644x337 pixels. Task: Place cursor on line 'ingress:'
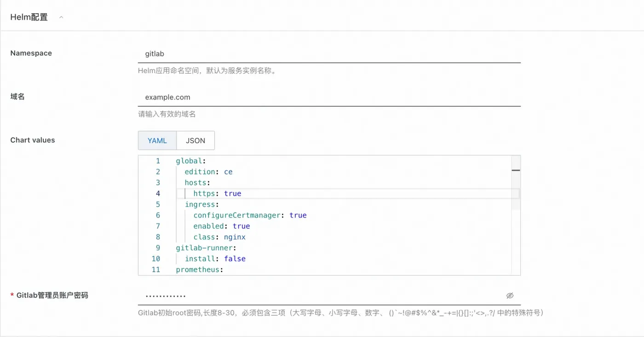[202, 204]
